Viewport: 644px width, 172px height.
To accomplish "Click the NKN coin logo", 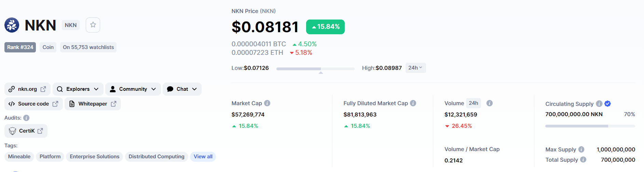I will (x=12, y=25).
